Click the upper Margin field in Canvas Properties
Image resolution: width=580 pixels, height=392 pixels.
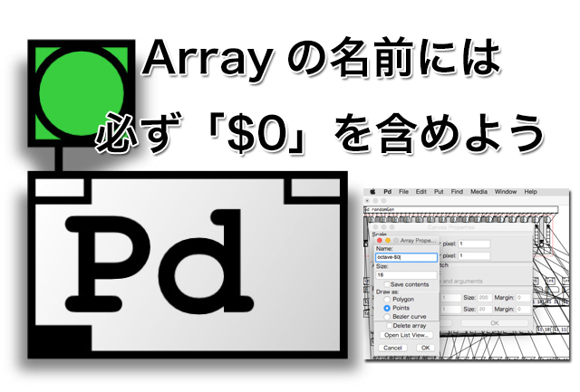[x=524, y=298]
